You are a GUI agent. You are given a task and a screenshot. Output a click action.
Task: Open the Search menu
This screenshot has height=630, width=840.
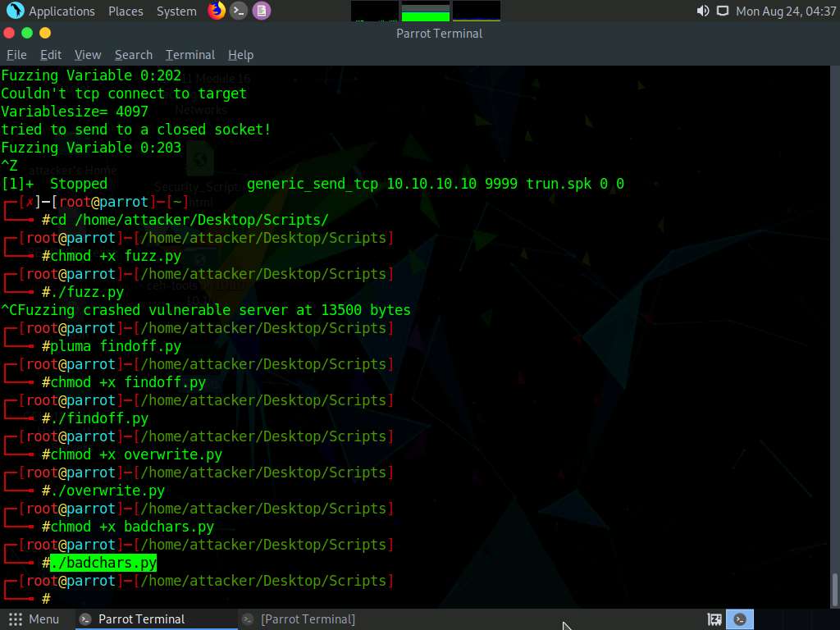click(134, 55)
